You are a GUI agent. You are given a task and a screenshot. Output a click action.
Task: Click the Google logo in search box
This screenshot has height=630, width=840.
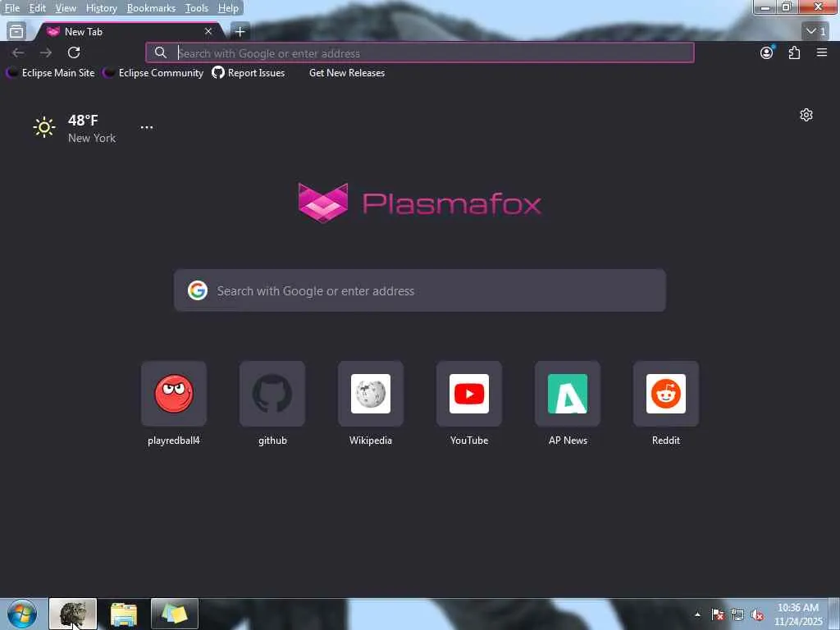(198, 290)
